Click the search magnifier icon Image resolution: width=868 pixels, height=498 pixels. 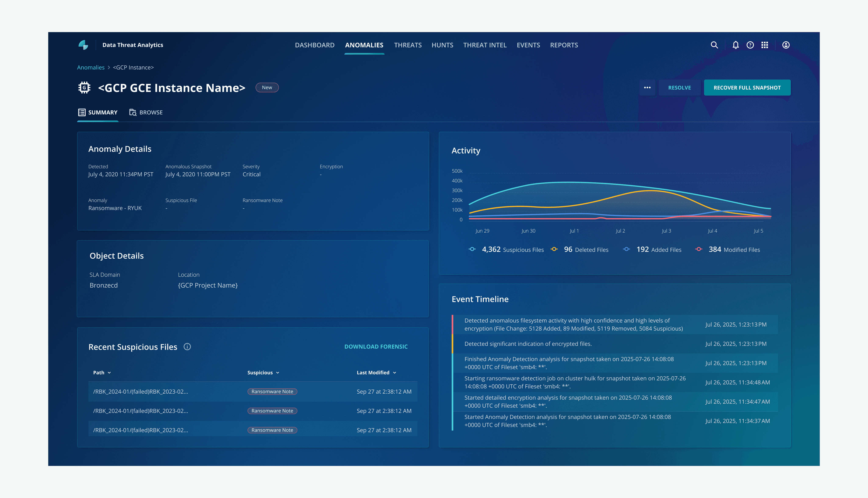tap(714, 45)
